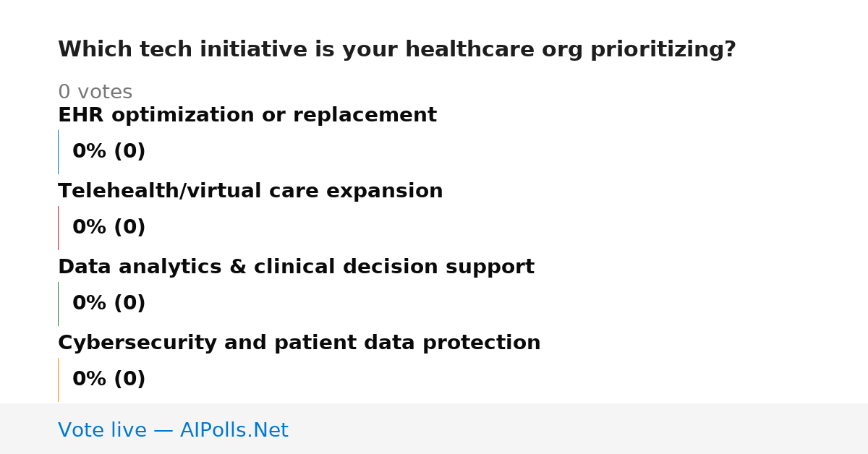Image resolution: width=868 pixels, height=454 pixels.
Task: Click the 0% (0) result under Data analytics
Action: click(x=109, y=304)
